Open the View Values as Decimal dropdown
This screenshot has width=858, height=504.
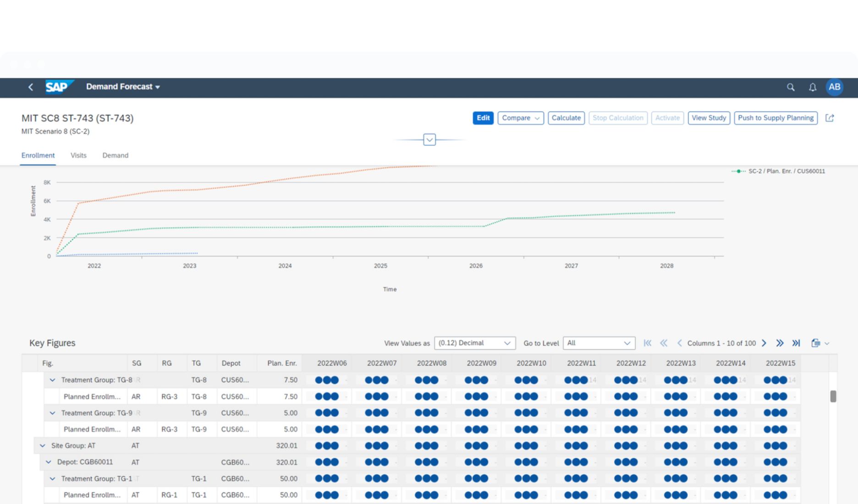474,343
